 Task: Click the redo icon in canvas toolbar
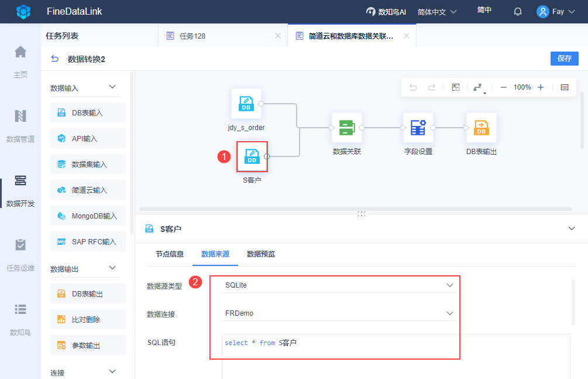click(x=432, y=87)
